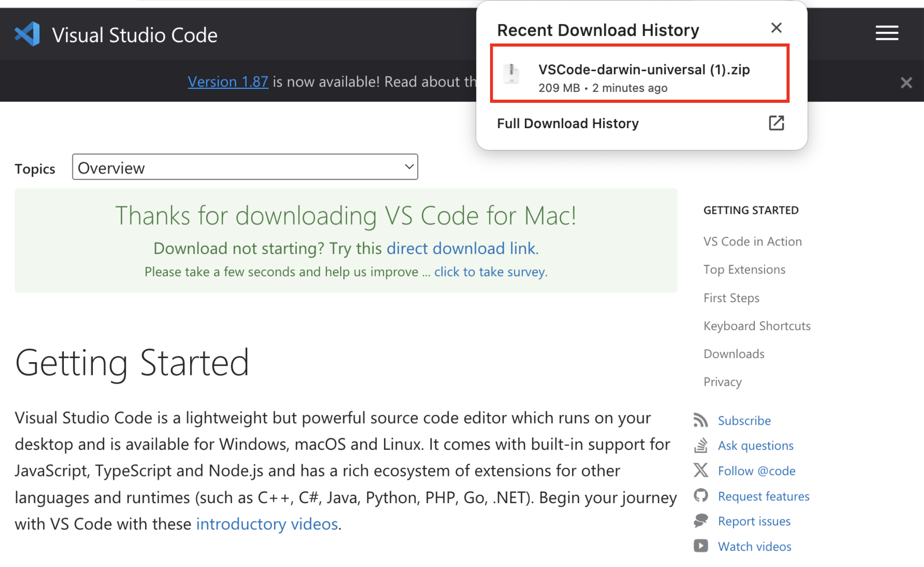View the introductory videos link
Image resolution: width=924 pixels, height=567 pixels.
[267, 524]
